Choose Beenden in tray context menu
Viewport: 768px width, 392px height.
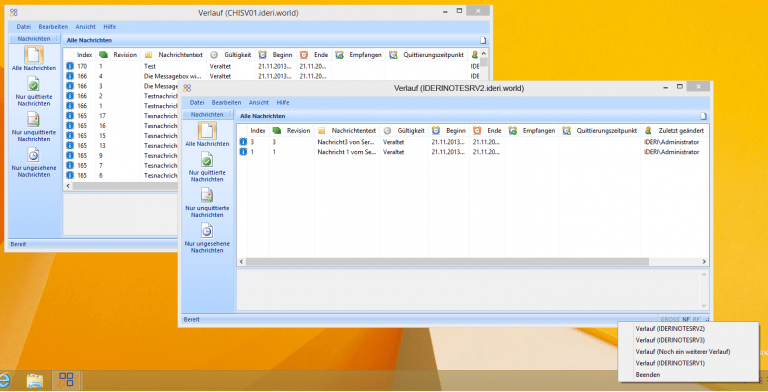pyautogui.click(x=688, y=375)
